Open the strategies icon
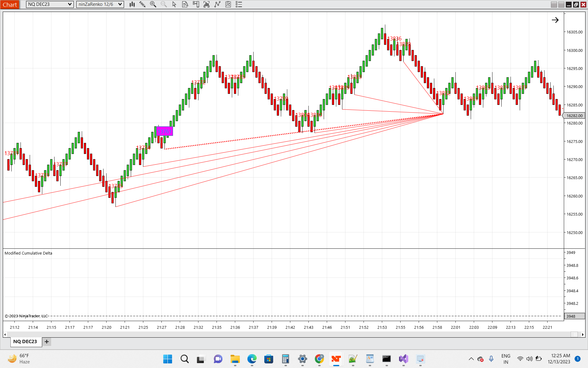The width and height of the screenshot is (588, 368). (228, 4)
